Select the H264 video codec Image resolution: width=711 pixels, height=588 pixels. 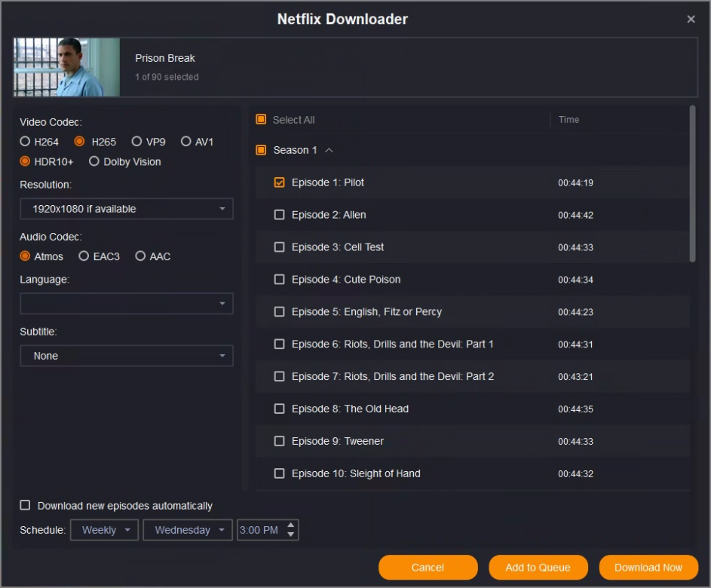pyautogui.click(x=26, y=142)
